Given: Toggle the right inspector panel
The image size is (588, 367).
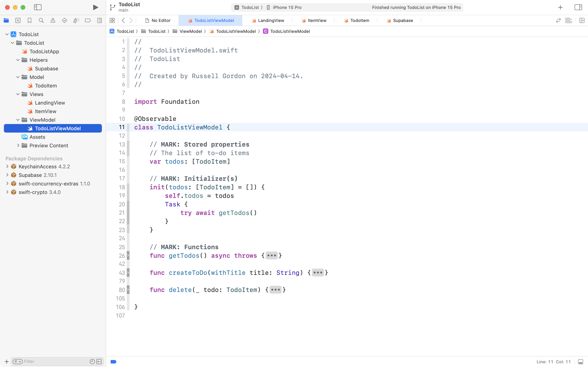Looking at the screenshot, I should point(578,7).
